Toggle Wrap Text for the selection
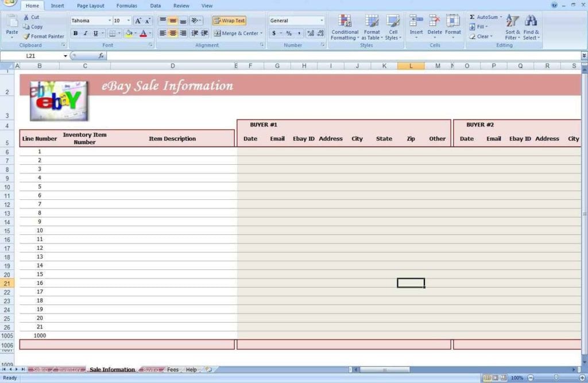The image size is (588, 383). coord(229,20)
